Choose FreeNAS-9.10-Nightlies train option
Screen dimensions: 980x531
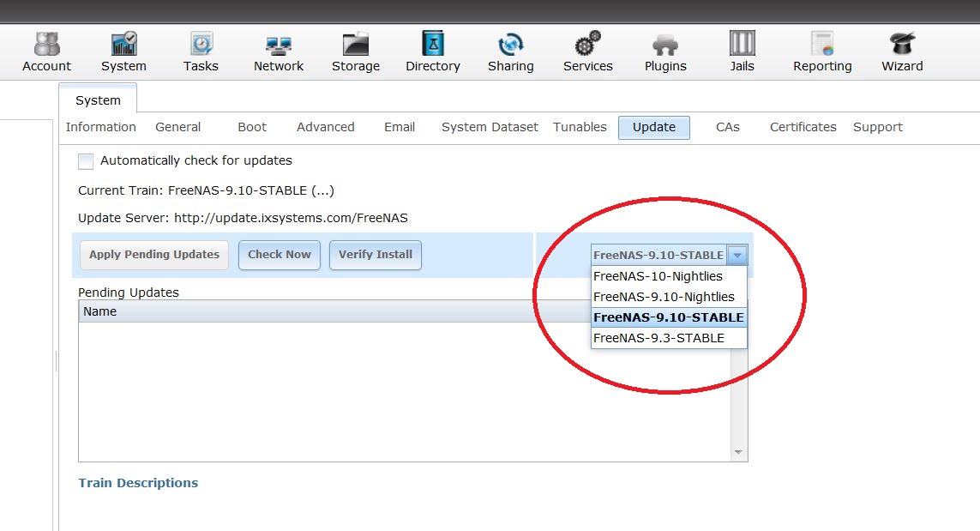(669, 297)
